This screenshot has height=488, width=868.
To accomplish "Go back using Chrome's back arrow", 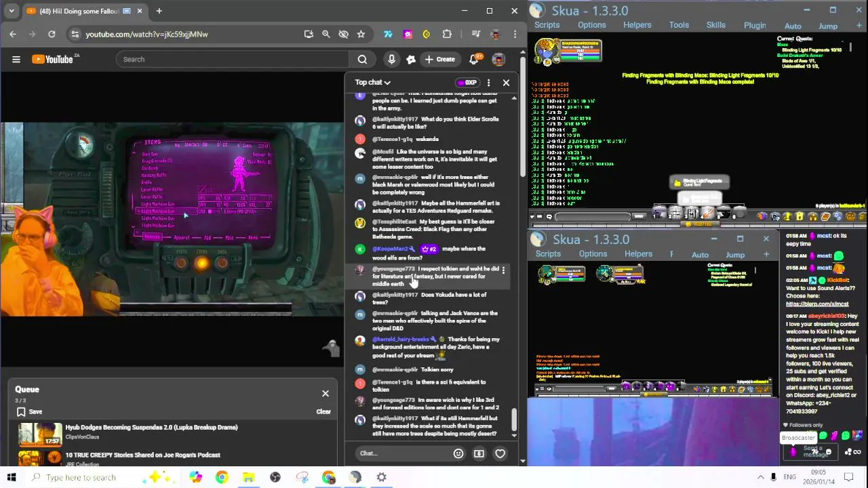I will [13, 34].
